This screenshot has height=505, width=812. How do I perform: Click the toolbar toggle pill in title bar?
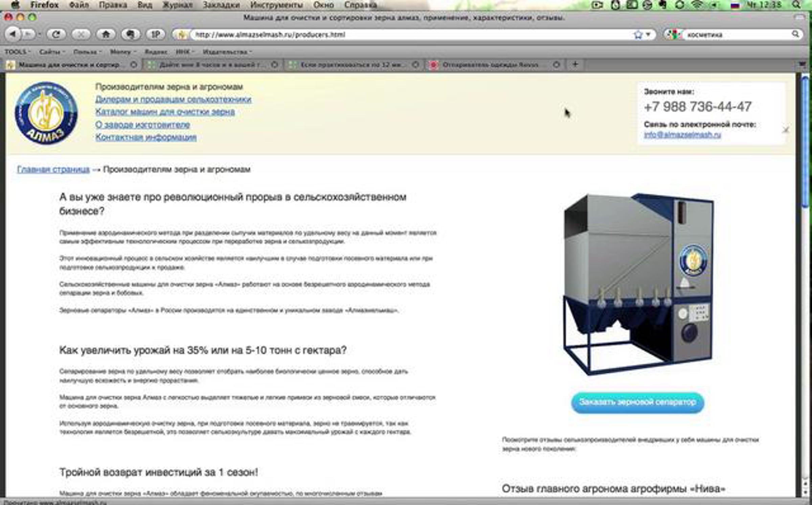click(799, 17)
